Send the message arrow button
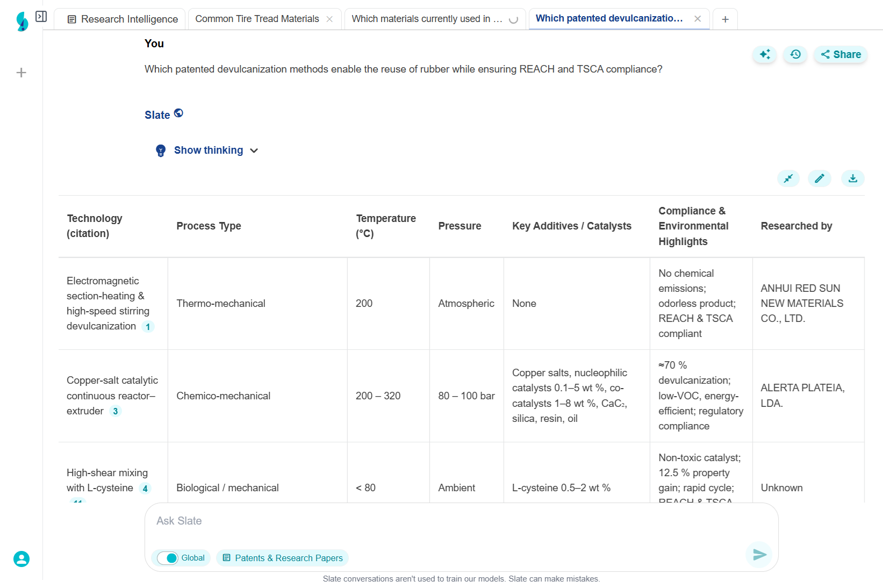The width and height of the screenshot is (883, 588). tap(759, 554)
